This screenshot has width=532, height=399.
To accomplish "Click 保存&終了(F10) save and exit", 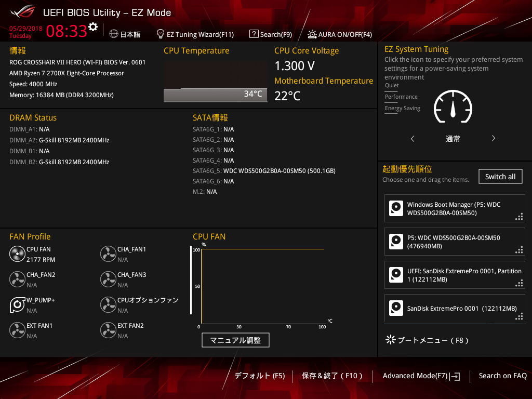I will tap(332, 376).
